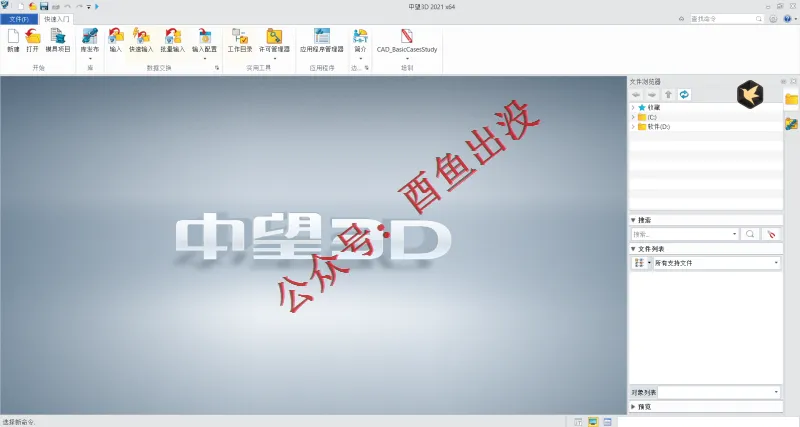Expand the (C:) drive tree node

[633, 117]
